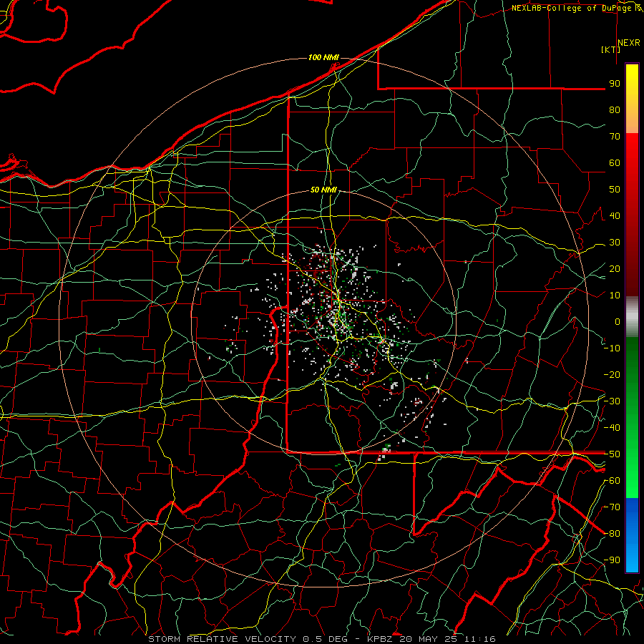
Task: Click the -70 value on the velocity scale
Action: coord(612,507)
